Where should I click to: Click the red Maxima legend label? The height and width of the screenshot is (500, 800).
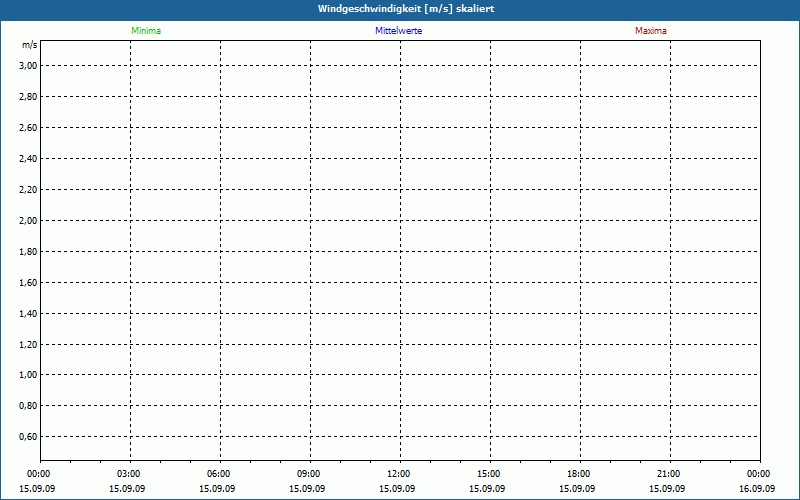[651, 31]
